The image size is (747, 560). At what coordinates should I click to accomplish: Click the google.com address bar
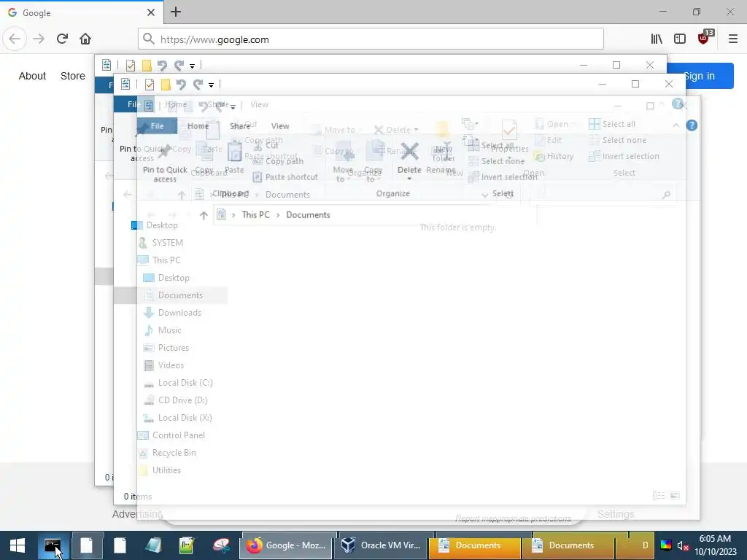[x=371, y=39]
